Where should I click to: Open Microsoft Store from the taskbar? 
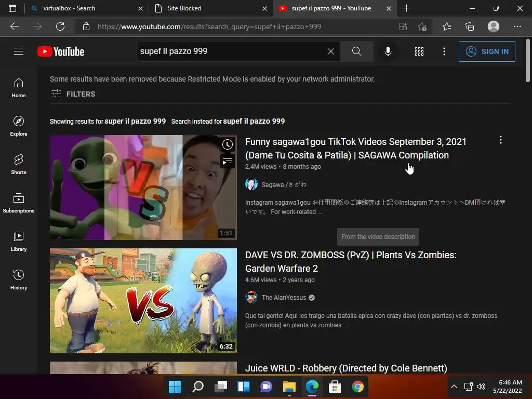coord(335,387)
